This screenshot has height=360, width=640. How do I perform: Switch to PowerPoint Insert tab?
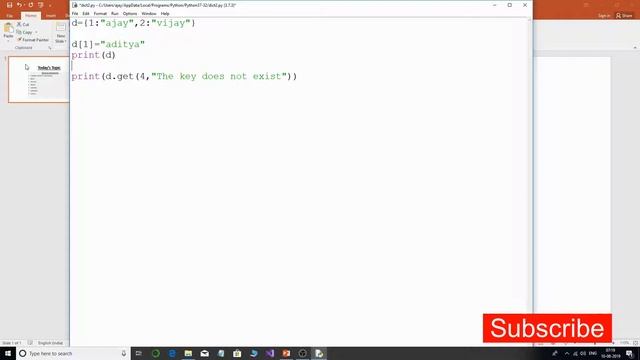(51, 16)
